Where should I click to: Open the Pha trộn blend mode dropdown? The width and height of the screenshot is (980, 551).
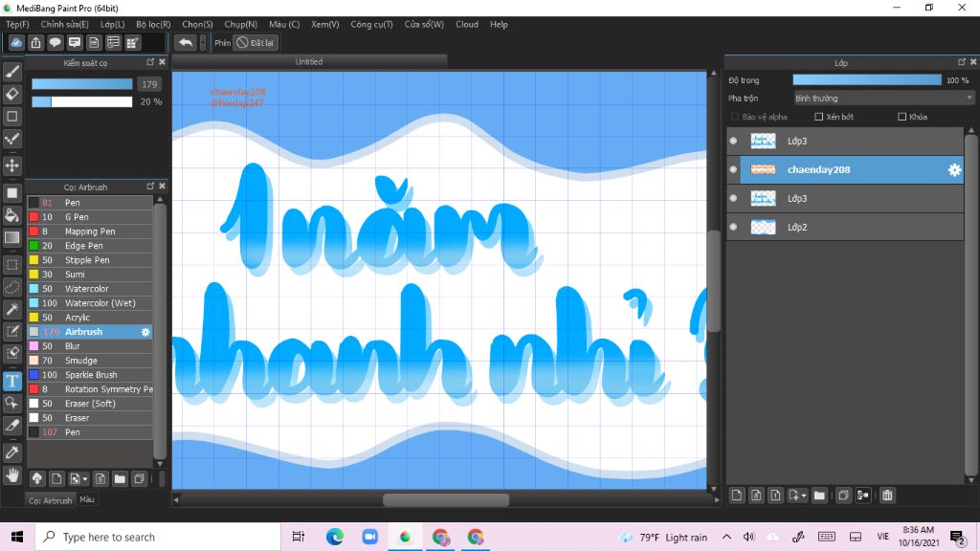(883, 99)
